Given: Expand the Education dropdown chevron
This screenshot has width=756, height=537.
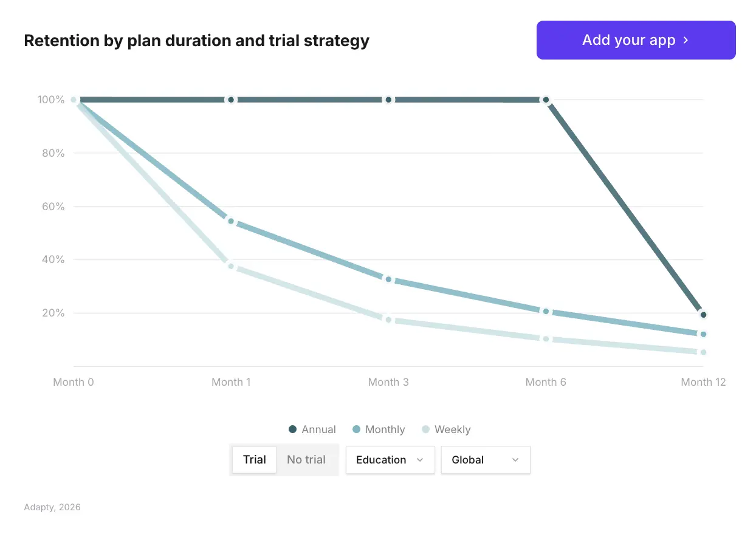Looking at the screenshot, I should (x=419, y=460).
